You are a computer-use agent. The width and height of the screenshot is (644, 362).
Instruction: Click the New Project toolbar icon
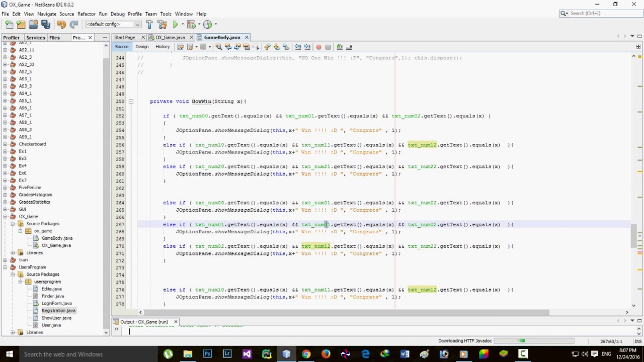[x=21, y=24]
